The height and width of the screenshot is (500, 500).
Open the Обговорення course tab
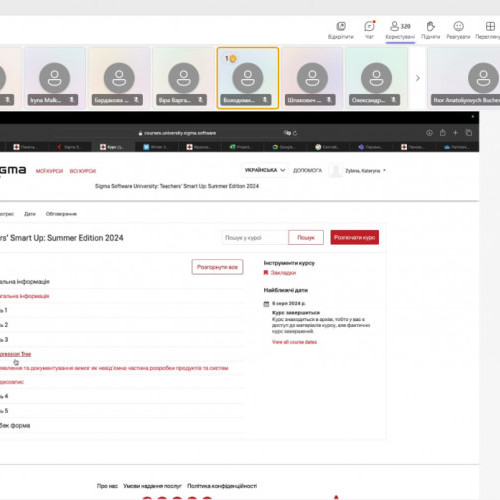coord(61,214)
